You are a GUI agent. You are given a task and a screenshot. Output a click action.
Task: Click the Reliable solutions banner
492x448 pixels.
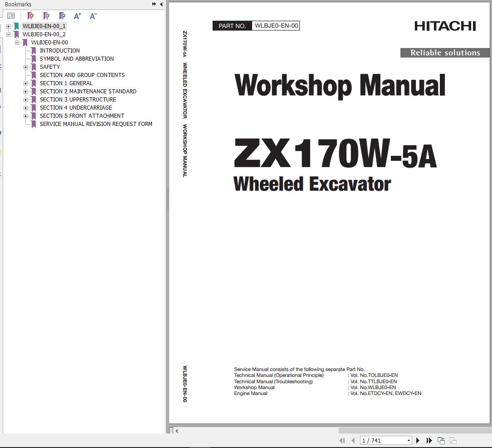445,53
